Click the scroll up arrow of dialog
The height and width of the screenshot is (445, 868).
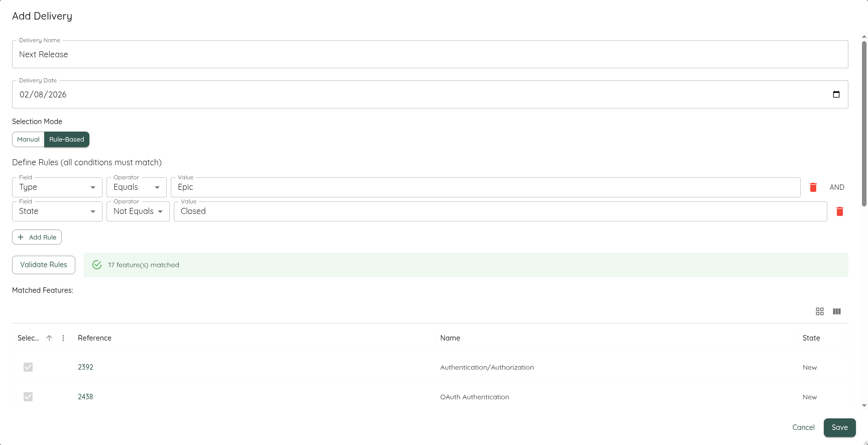tap(864, 37)
